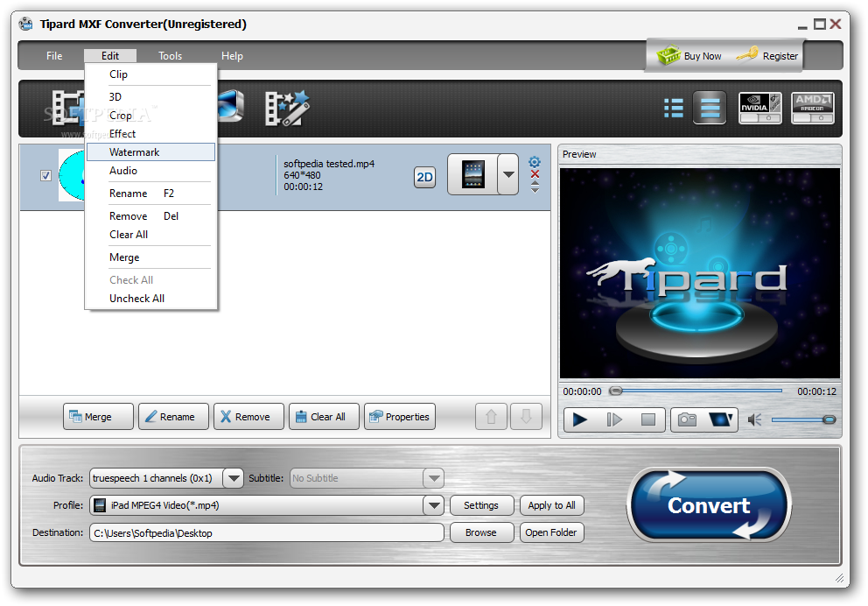Screen dimensions: 868x606
Task: Click the Rename button below file list
Action: [173, 417]
